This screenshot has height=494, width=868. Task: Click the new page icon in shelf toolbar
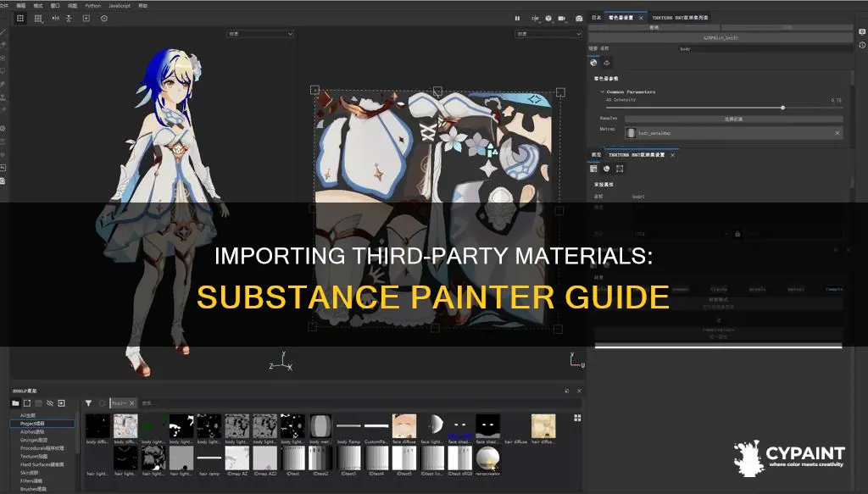pos(27,403)
